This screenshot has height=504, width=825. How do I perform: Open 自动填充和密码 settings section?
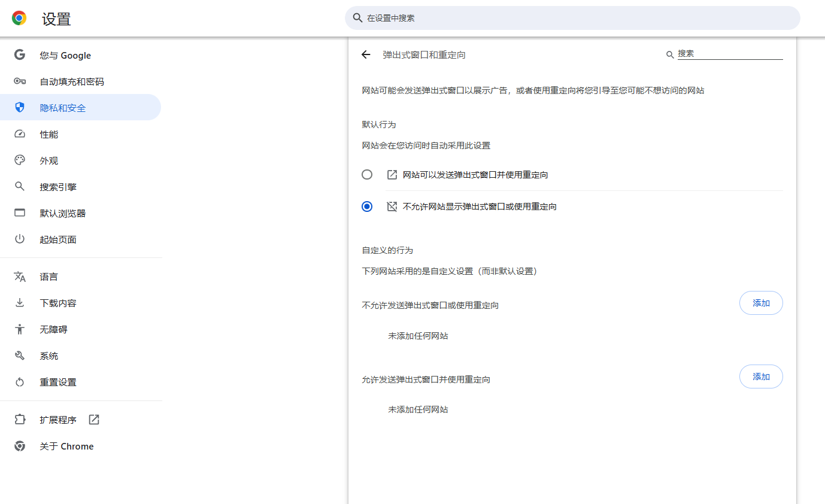pyautogui.click(x=80, y=81)
